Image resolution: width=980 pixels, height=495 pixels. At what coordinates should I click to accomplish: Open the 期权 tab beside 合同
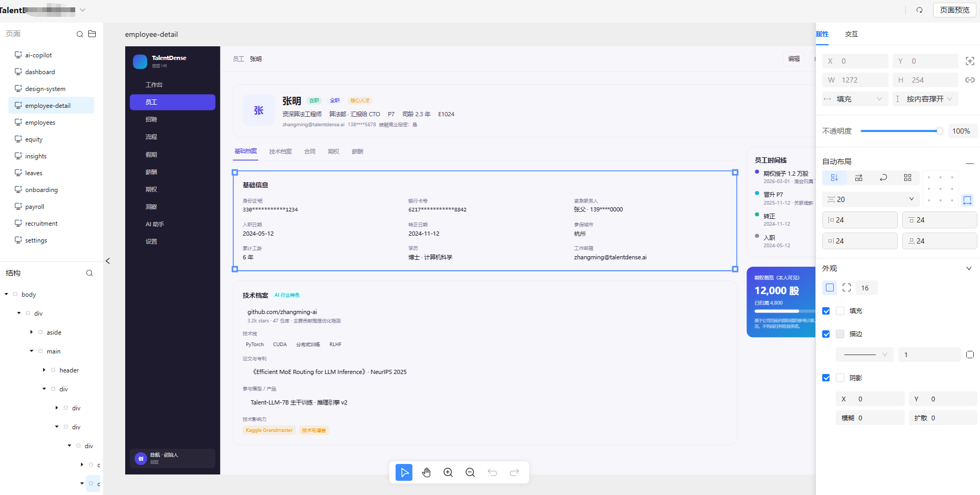(334, 151)
